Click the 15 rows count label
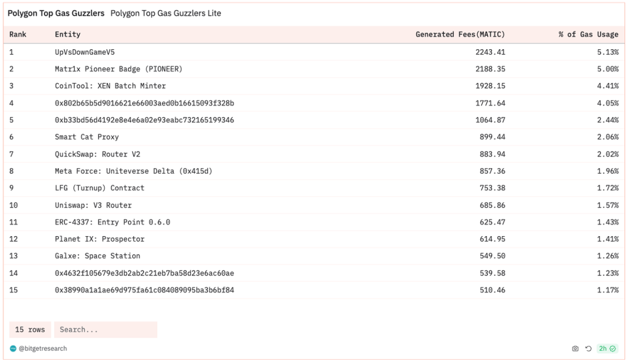The height and width of the screenshot is (364, 630). click(30, 330)
